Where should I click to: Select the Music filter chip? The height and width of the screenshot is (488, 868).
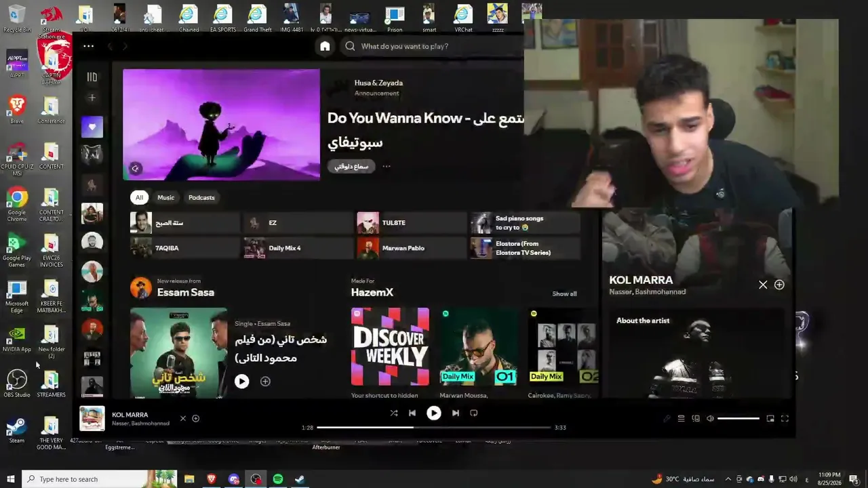[165, 197]
